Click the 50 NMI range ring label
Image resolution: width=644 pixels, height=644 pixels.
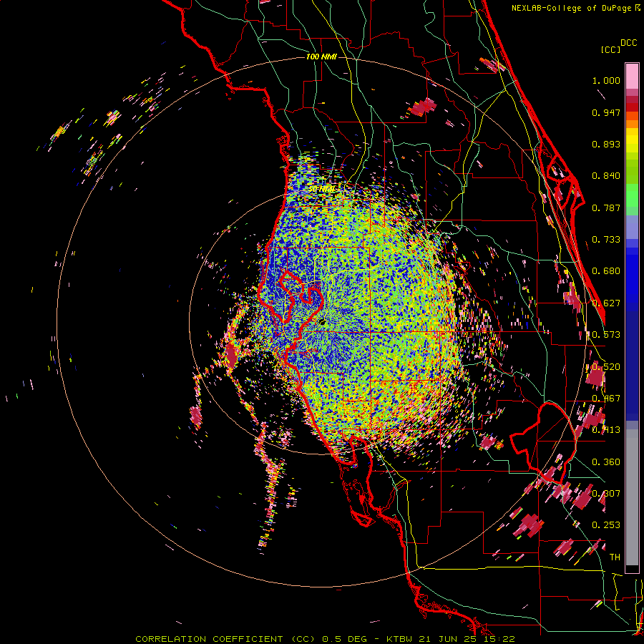pos(321,189)
